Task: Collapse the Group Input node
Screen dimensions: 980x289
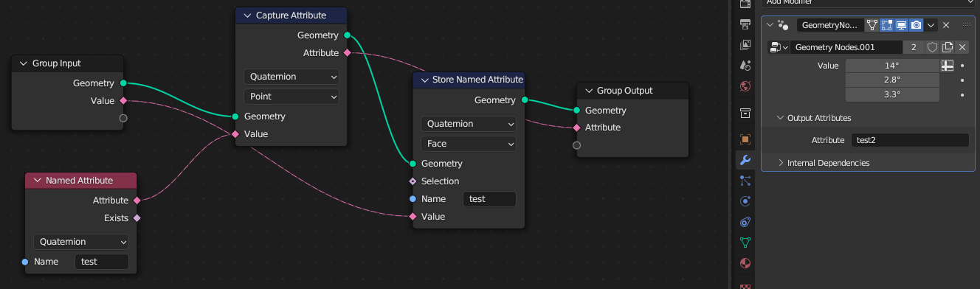Action: tap(23, 63)
